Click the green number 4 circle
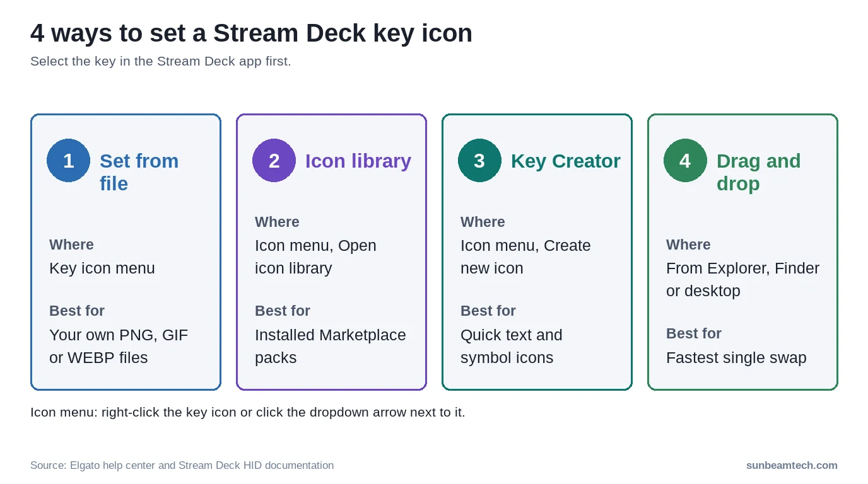 pos(685,161)
